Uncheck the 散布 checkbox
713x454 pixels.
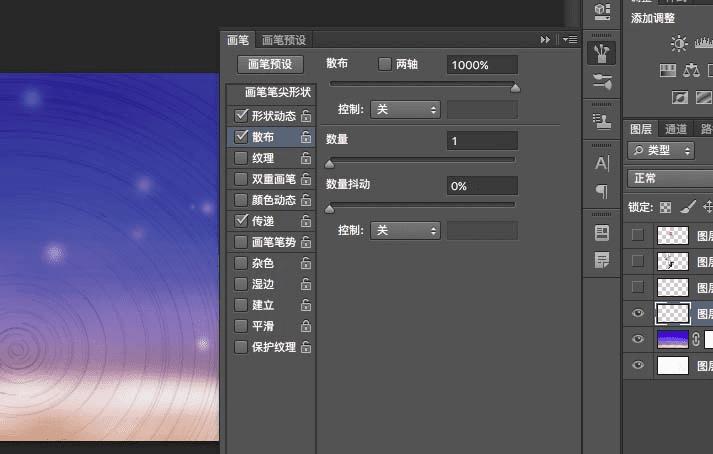coord(241,136)
